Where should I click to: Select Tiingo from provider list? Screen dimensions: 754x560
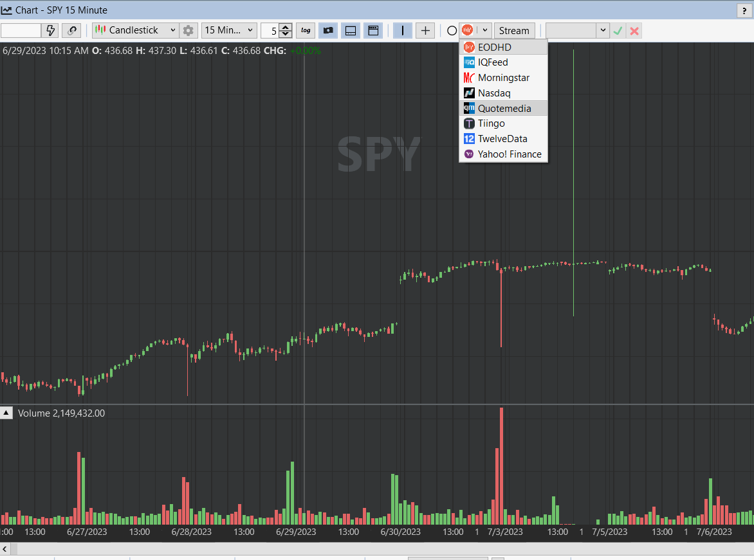click(x=504, y=123)
